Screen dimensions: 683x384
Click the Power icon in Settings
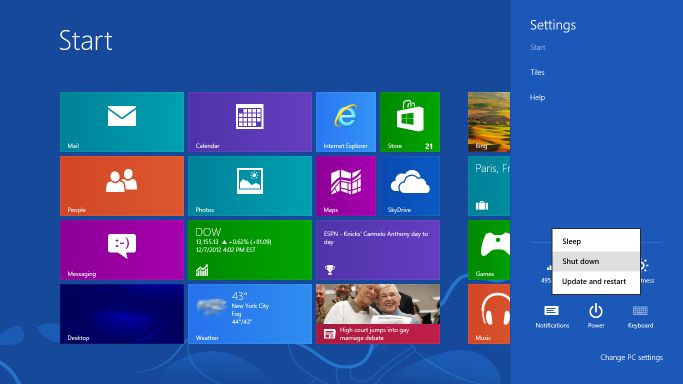click(596, 317)
